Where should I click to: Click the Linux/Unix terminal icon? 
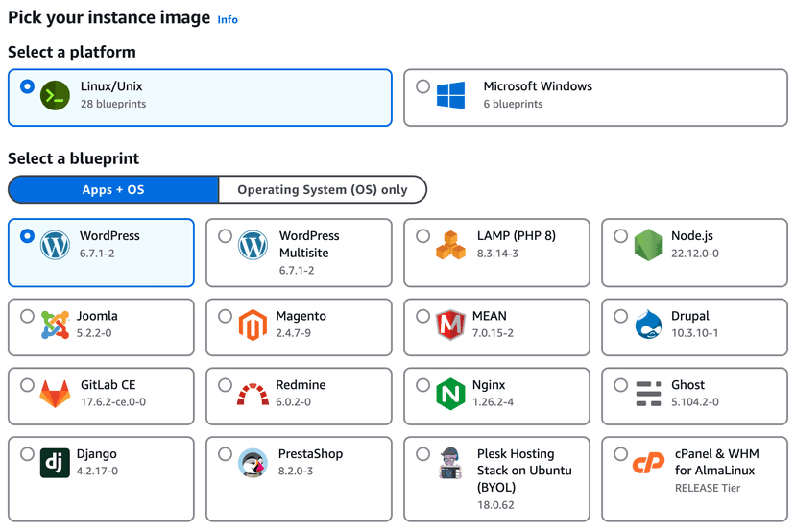pos(55,95)
